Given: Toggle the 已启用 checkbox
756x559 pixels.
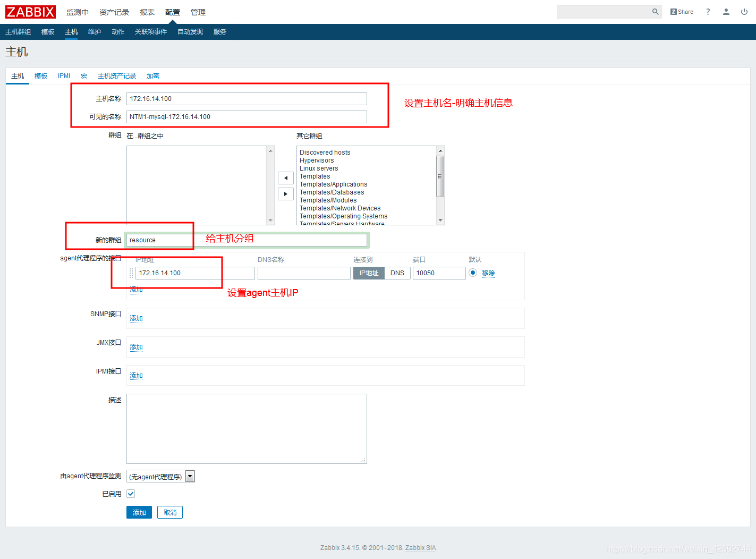Looking at the screenshot, I should click(131, 494).
